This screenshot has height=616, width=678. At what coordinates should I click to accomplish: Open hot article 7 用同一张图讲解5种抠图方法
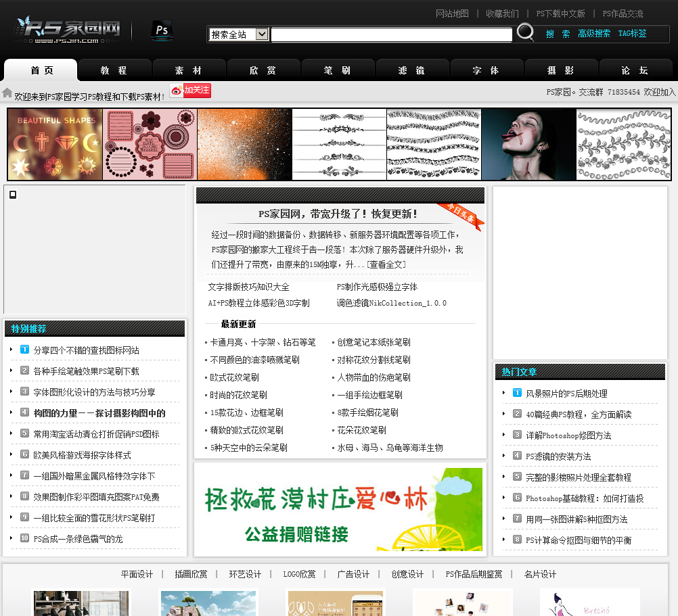[x=577, y=519]
